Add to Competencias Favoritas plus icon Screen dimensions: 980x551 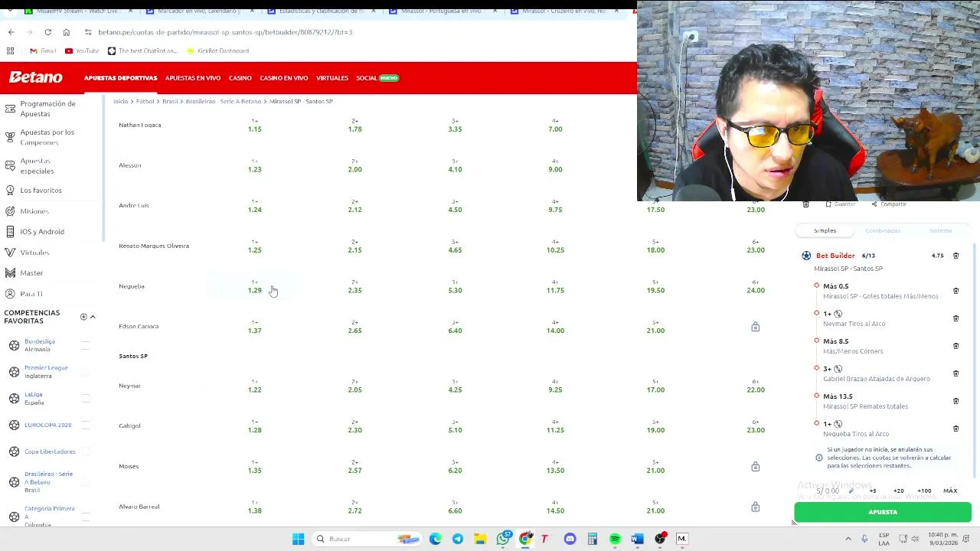tap(83, 317)
